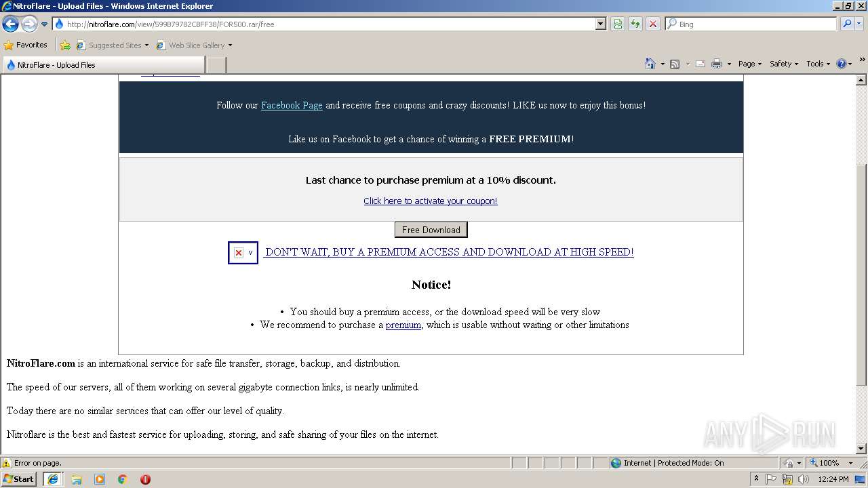Open the Safety menu
868x488 pixels.
tap(784, 64)
